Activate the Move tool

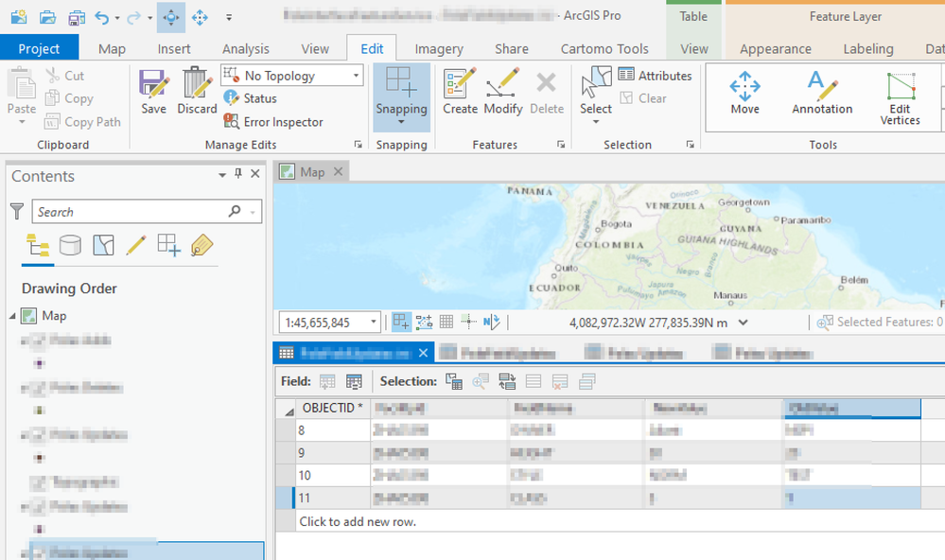pyautogui.click(x=744, y=93)
